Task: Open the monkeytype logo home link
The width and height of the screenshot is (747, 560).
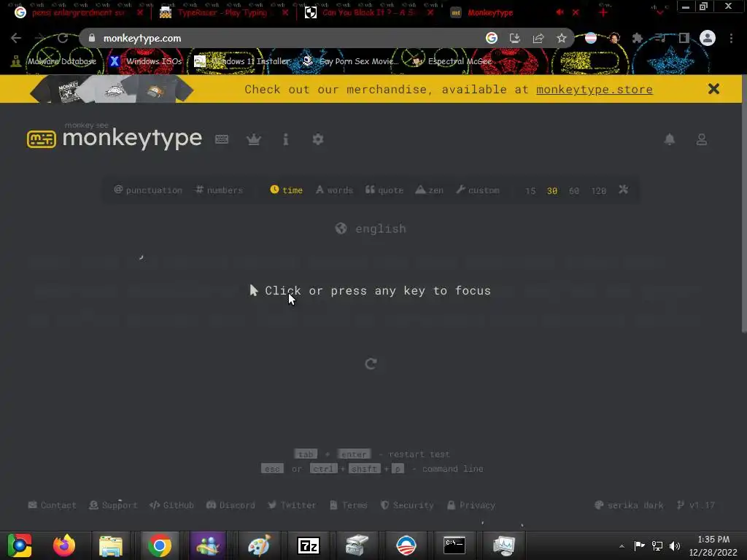Action: [x=115, y=137]
